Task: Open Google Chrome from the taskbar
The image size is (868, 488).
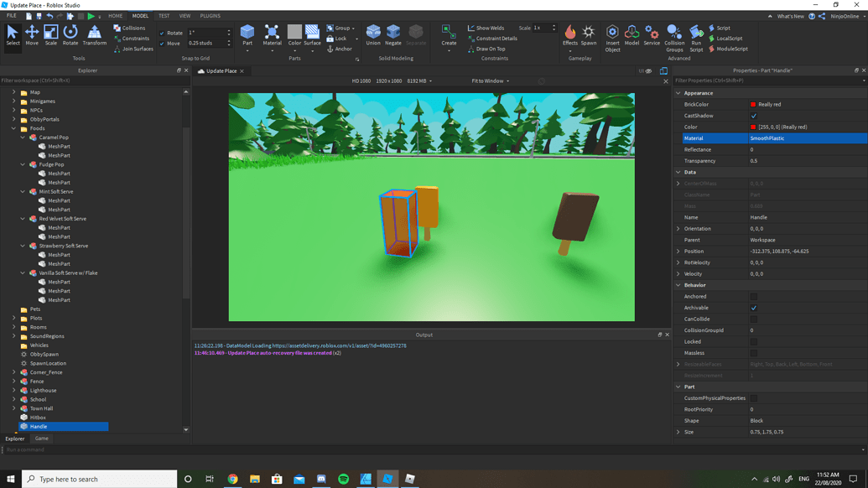Action: (232, 479)
